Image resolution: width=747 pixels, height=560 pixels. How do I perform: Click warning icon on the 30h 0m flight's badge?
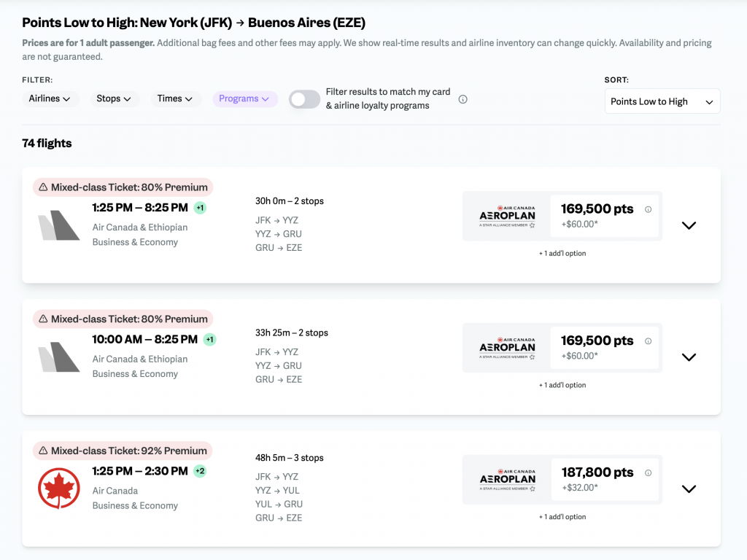43,187
